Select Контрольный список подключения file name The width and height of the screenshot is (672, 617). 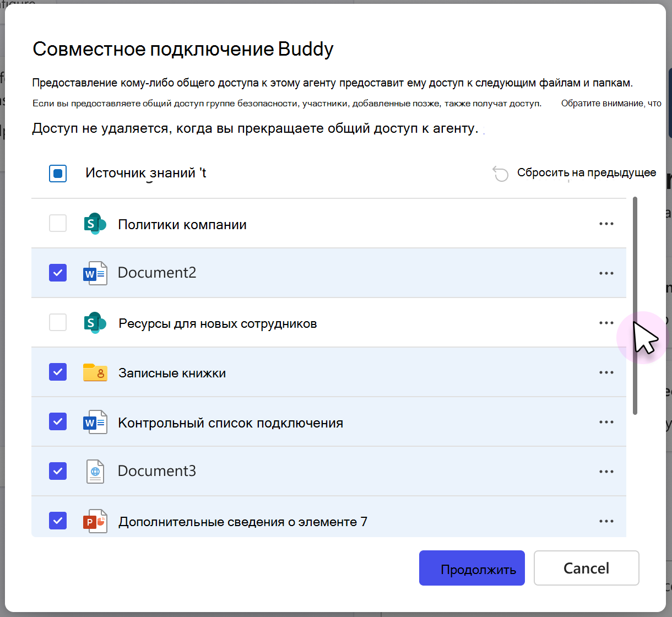click(231, 423)
